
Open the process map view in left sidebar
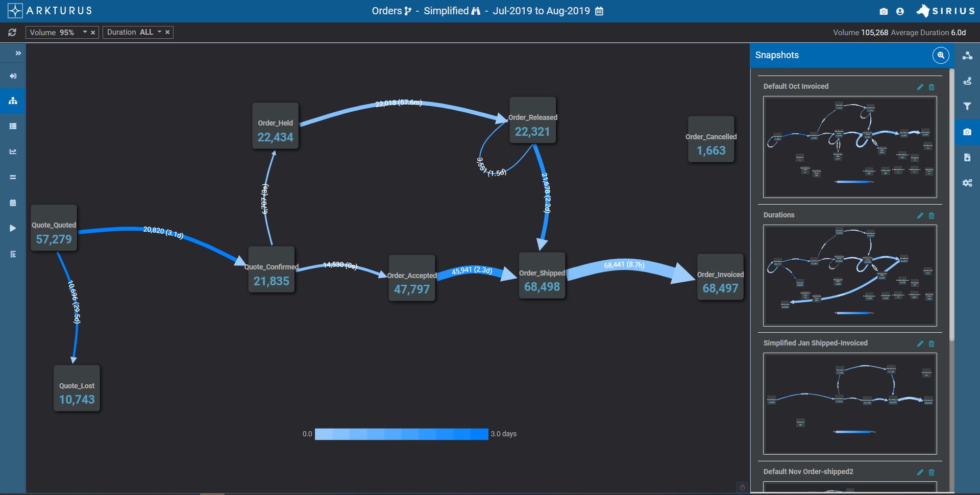13,101
